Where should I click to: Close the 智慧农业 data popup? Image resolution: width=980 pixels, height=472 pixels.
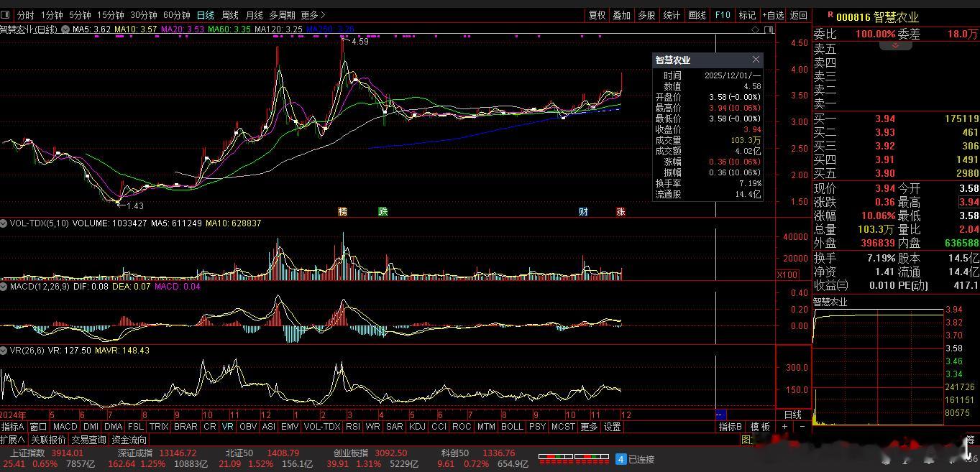pos(756,60)
